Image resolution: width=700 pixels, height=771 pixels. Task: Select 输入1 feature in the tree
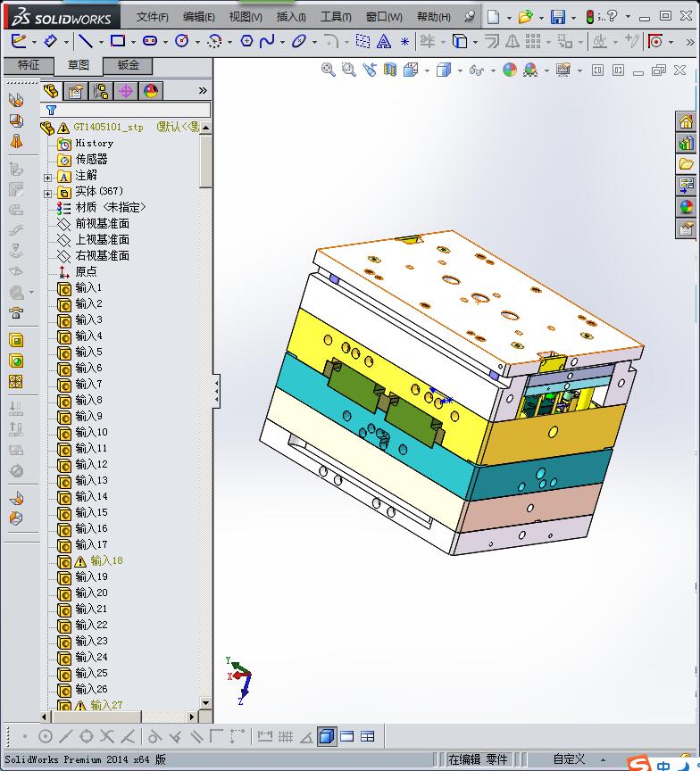coord(88,287)
